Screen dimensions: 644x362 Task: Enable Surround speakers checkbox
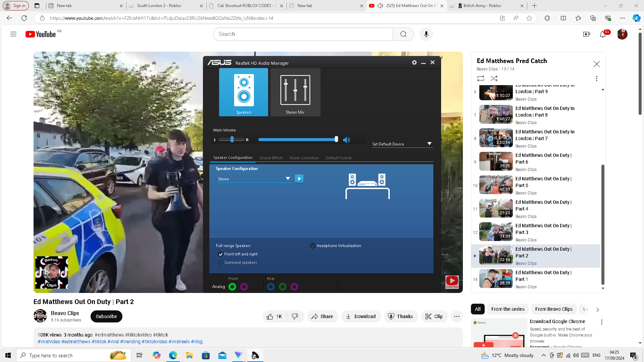pos(221,263)
